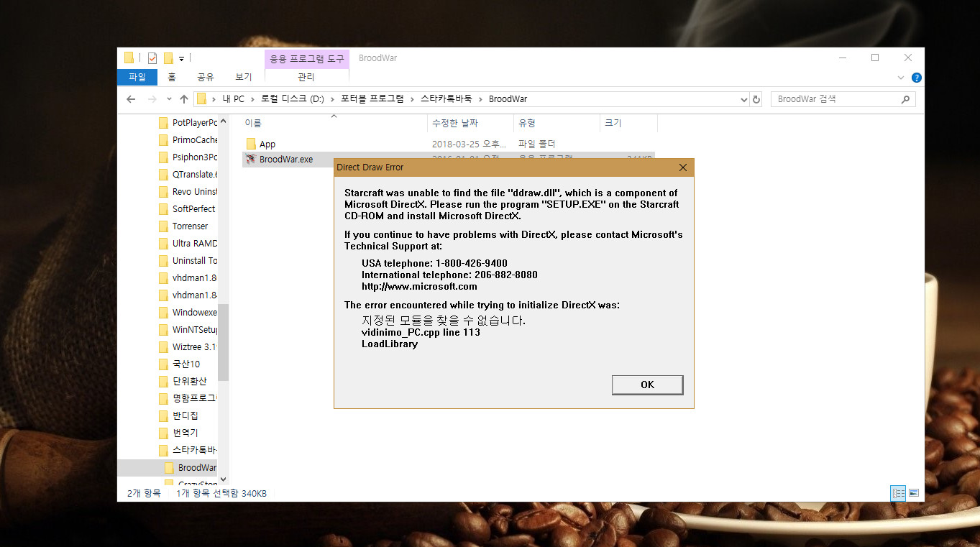980x547 pixels.
Task: Go up one folder level
Action: 184,99
